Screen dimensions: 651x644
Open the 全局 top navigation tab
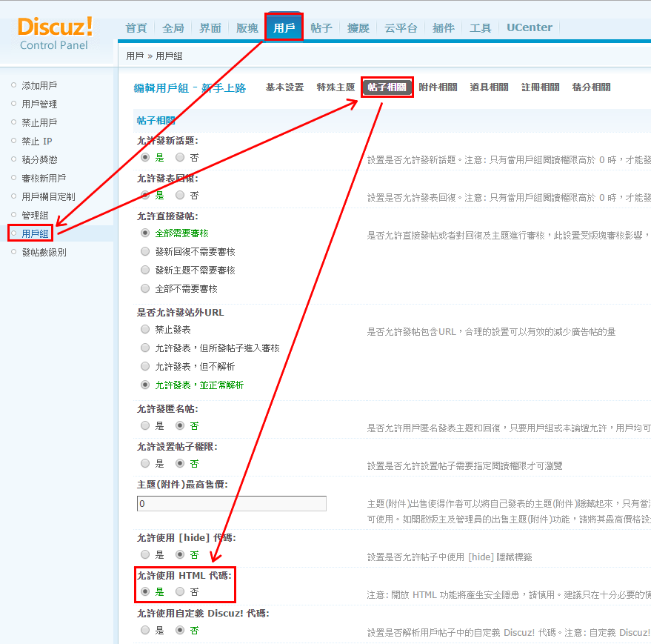(x=173, y=28)
